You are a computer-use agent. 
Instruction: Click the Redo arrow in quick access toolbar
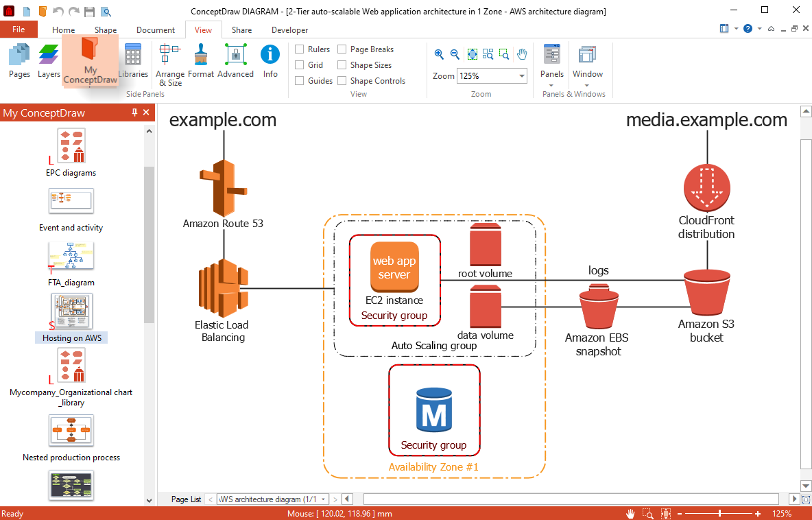click(74, 11)
